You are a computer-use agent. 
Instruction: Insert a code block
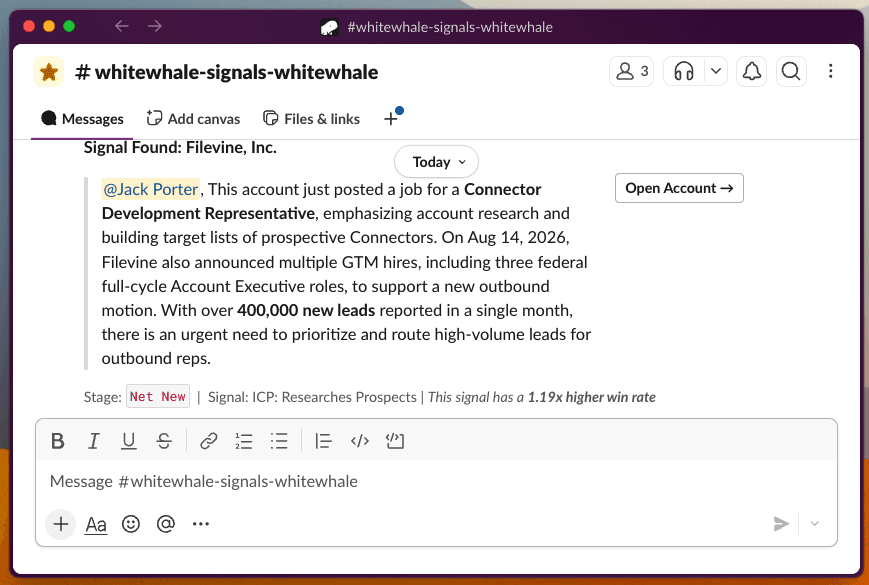click(395, 442)
